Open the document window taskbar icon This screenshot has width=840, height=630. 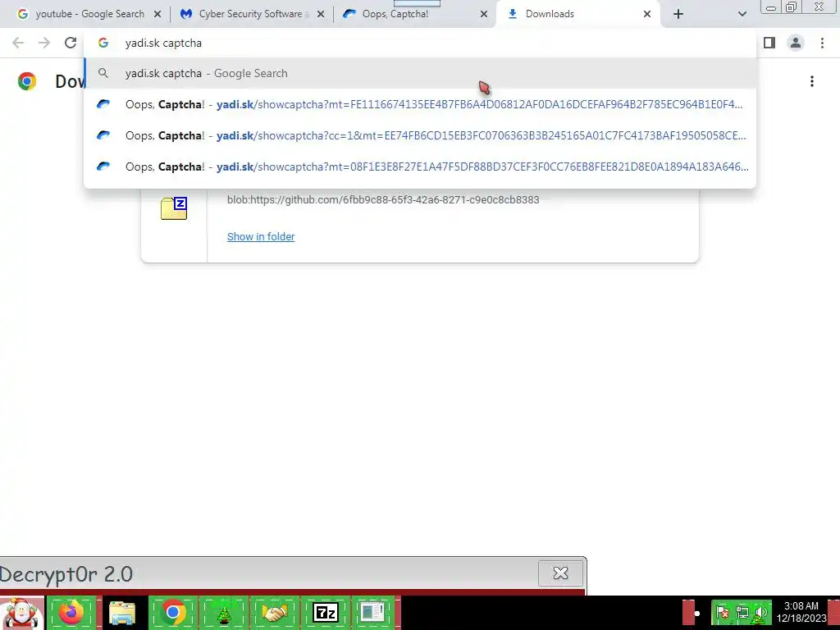pyautogui.click(x=372, y=612)
